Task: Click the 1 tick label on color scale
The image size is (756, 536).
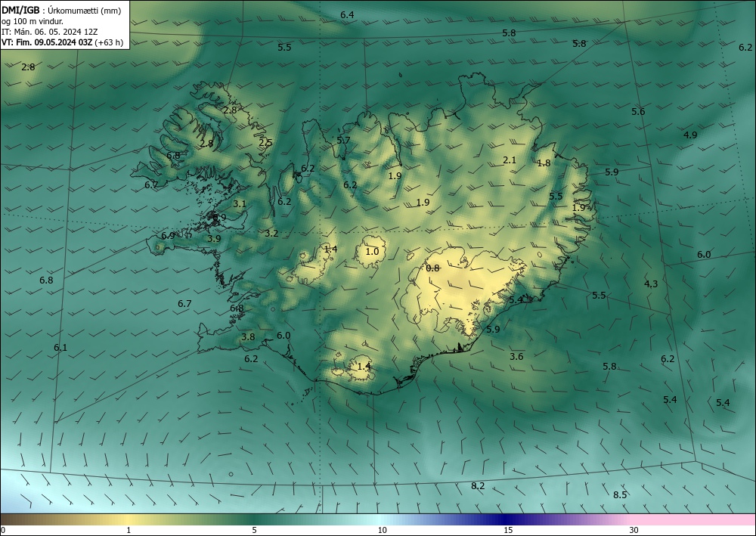Action: [x=129, y=530]
